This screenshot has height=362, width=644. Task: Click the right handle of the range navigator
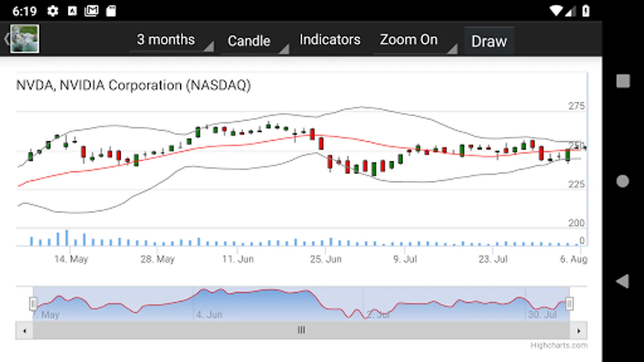coord(569,304)
